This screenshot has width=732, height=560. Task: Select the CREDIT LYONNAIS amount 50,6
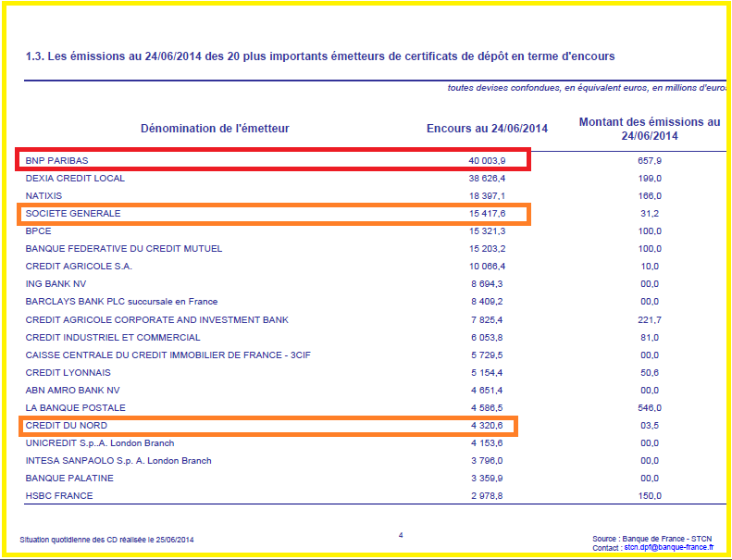pyautogui.click(x=650, y=373)
